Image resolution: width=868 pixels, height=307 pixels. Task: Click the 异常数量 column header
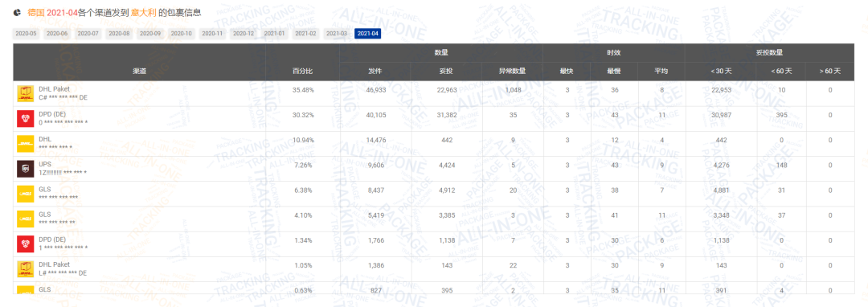(512, 71)
